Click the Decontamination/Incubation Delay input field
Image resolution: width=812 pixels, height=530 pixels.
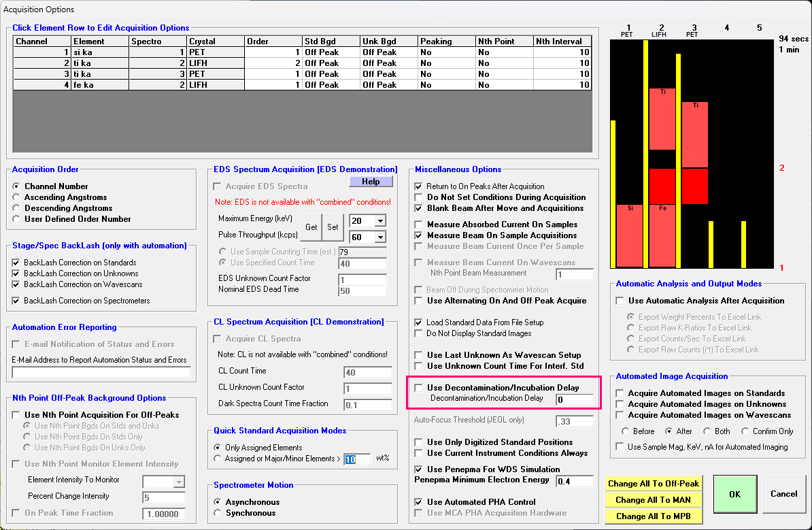tap(574, 399)
